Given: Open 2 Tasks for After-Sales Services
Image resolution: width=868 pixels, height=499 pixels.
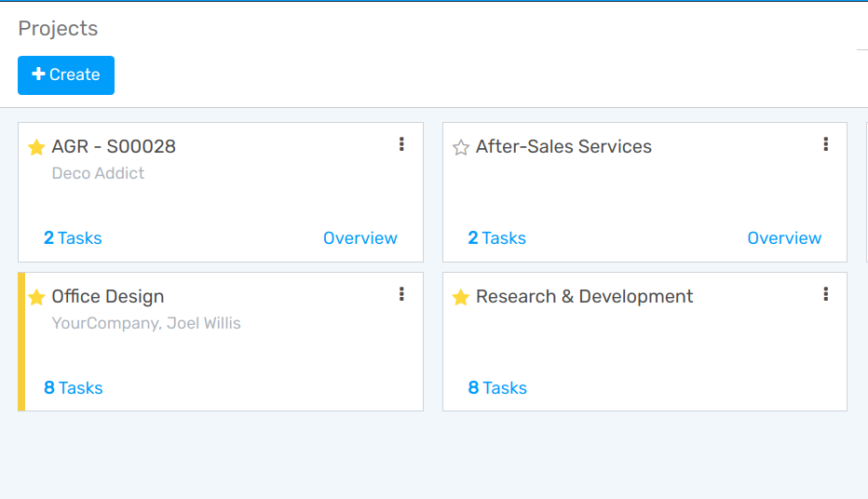Looking at the screenshot, I should 496,238.
